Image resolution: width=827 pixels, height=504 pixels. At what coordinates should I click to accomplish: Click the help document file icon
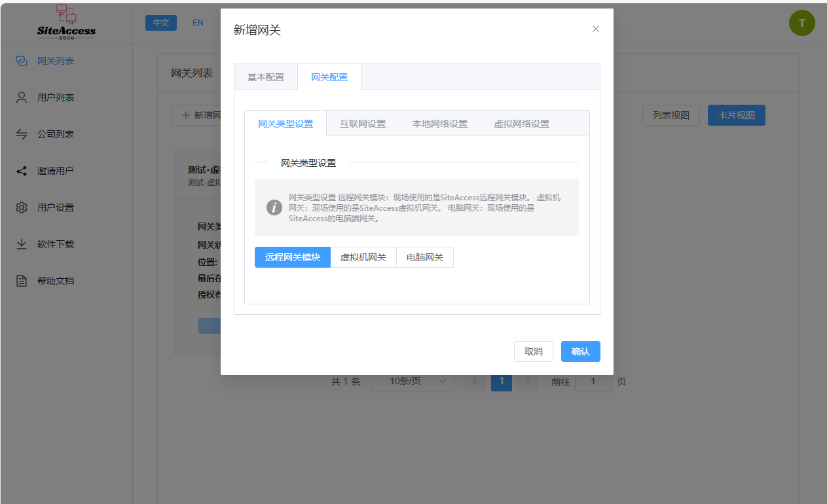[x=22, y=281]
